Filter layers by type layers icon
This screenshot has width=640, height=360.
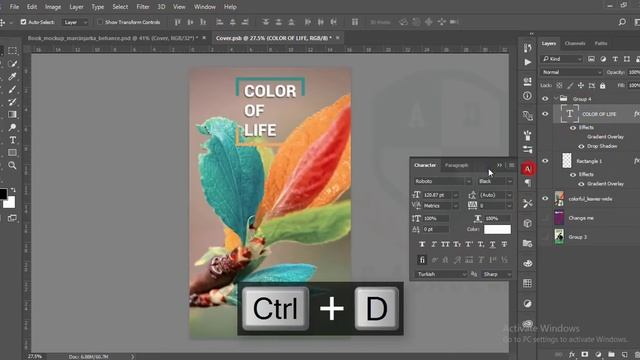click(615, 59)
